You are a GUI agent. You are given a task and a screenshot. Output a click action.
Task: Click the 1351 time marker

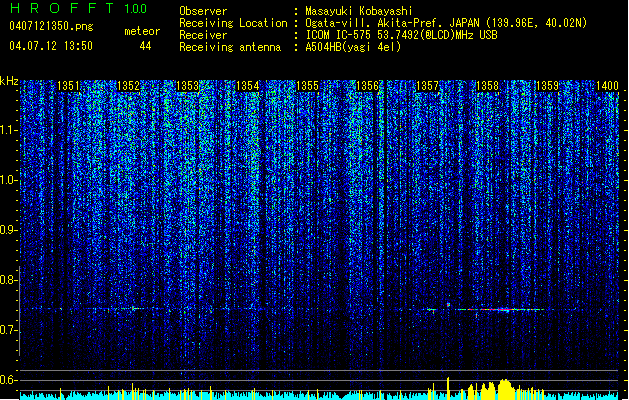coord(69,86)
